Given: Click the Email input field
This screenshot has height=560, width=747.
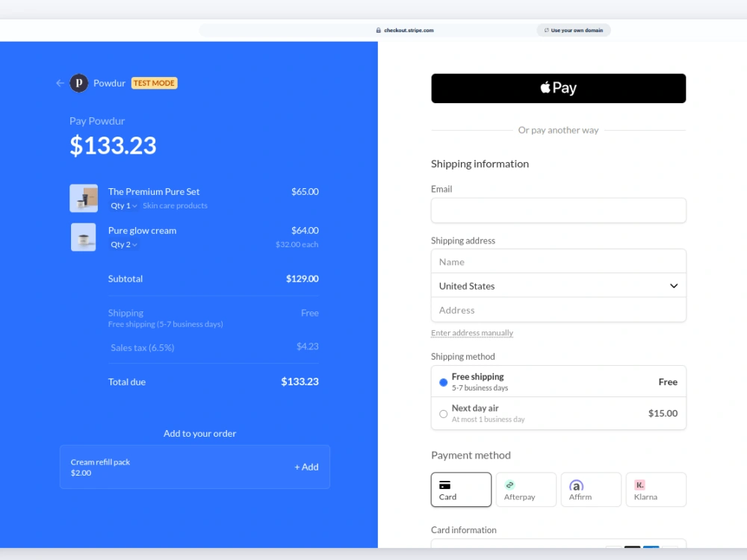Looking at the screenshot, I should pyautogui.click(x=558, y=211).
